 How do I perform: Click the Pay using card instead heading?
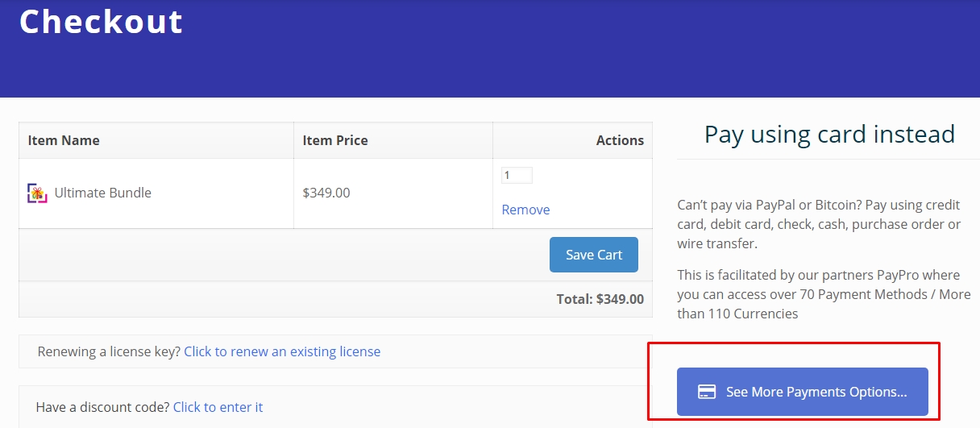[x=829, y=134]
